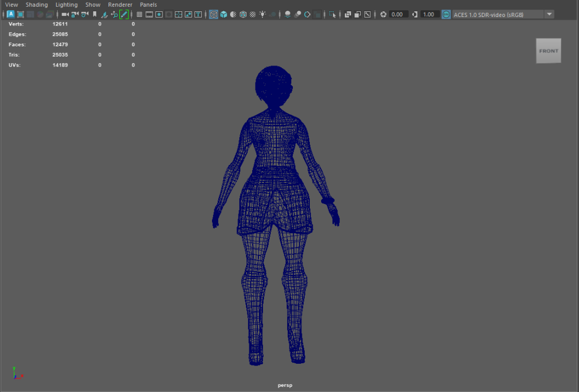This screenshot has width=579, height=392.
Task: Toggle Wireframe display mode button
Action: pyautogui.click(x=214, y=14)
